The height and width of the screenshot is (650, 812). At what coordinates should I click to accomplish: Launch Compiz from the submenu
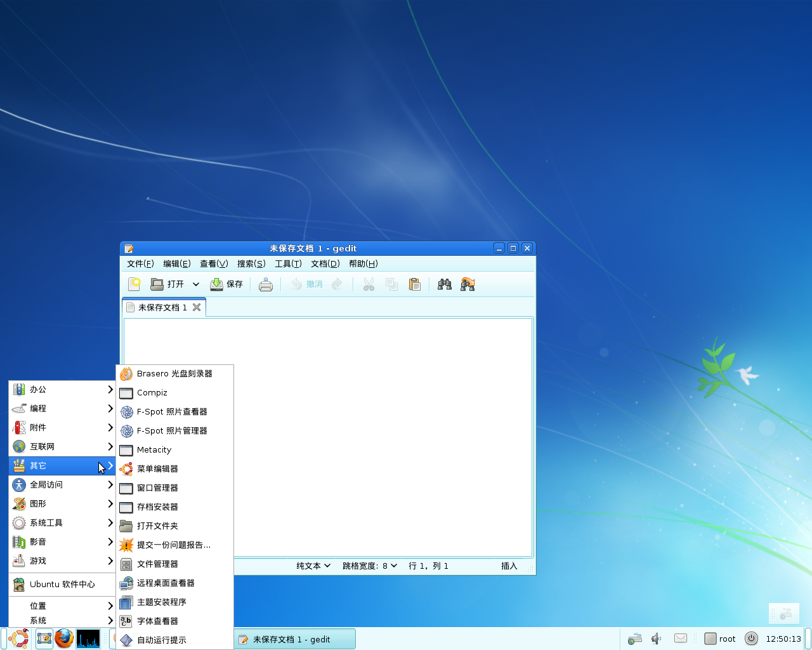tap(174, 393)
